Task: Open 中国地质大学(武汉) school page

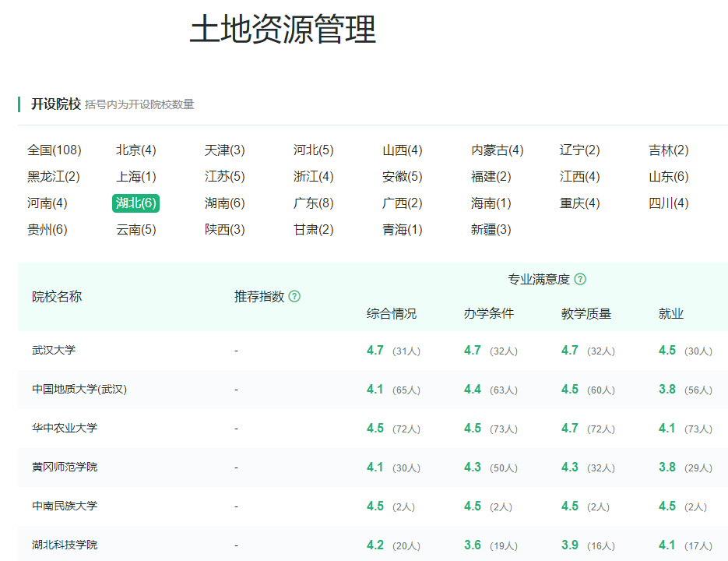Action: (79, 389)
